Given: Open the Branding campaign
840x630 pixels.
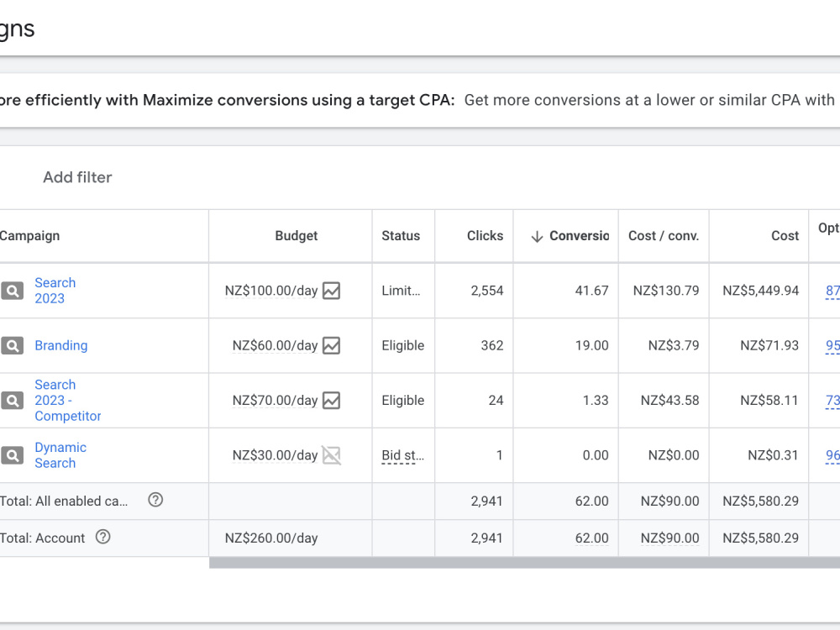Looking at the screenshot, I should click(61, 345).
